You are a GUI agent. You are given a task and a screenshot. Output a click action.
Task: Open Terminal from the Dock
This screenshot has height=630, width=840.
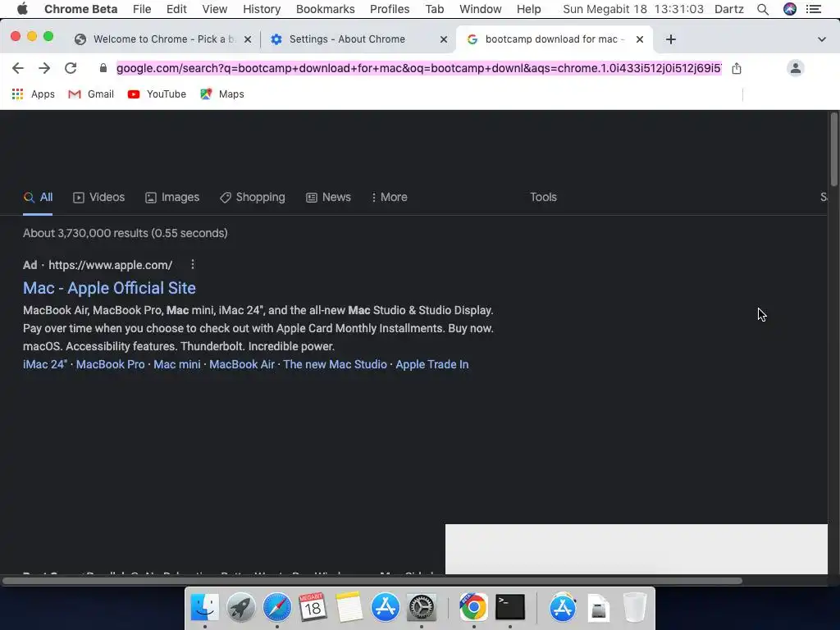510,608
